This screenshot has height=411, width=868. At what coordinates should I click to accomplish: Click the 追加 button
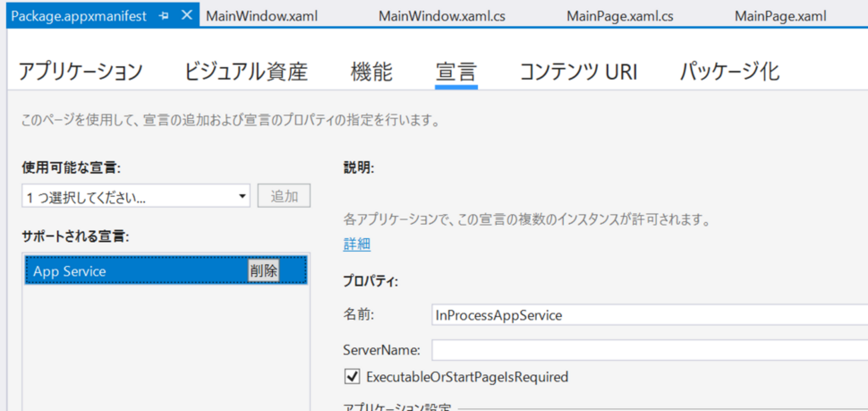pyautogui.click(x=284, y=197)
